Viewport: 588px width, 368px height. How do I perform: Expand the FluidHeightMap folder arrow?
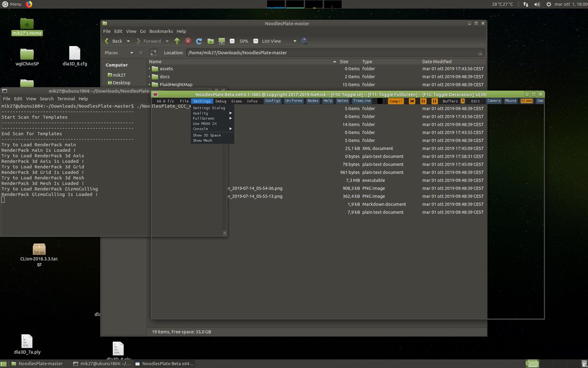tap(150, 84)
